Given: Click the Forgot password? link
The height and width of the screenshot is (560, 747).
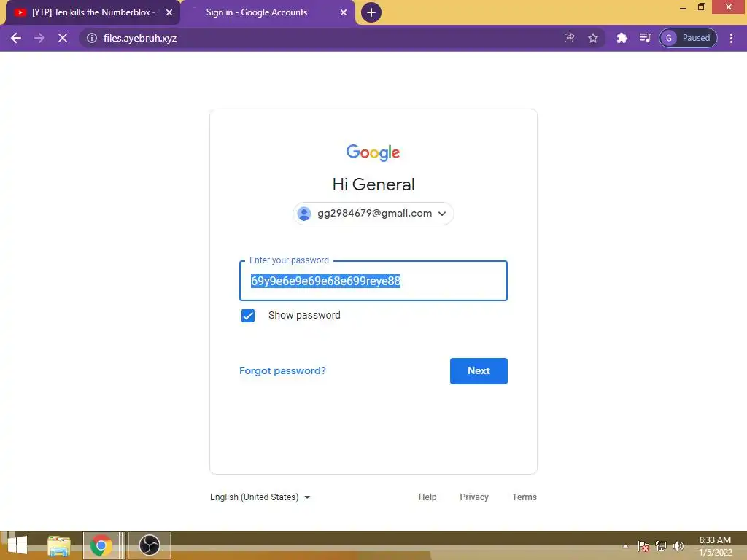Looking at the screenshot, I should [x=282, y=370].
